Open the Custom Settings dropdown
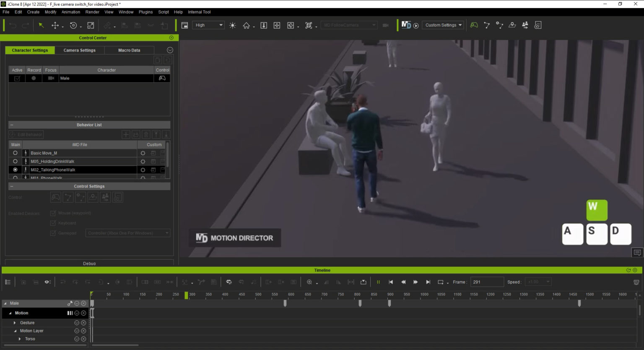Viewport: 644px width, 350px height. pyautogui.click(x=443, y=25)
